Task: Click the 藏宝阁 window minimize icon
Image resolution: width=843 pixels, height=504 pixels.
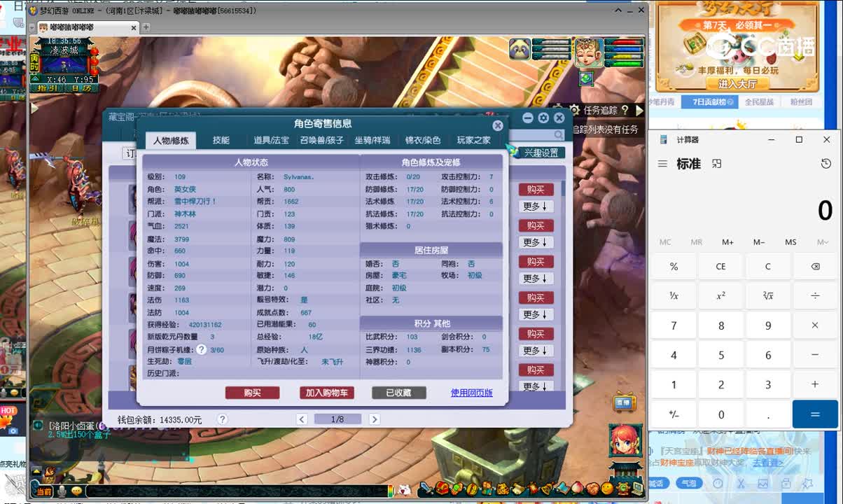Action: [528, 118]
